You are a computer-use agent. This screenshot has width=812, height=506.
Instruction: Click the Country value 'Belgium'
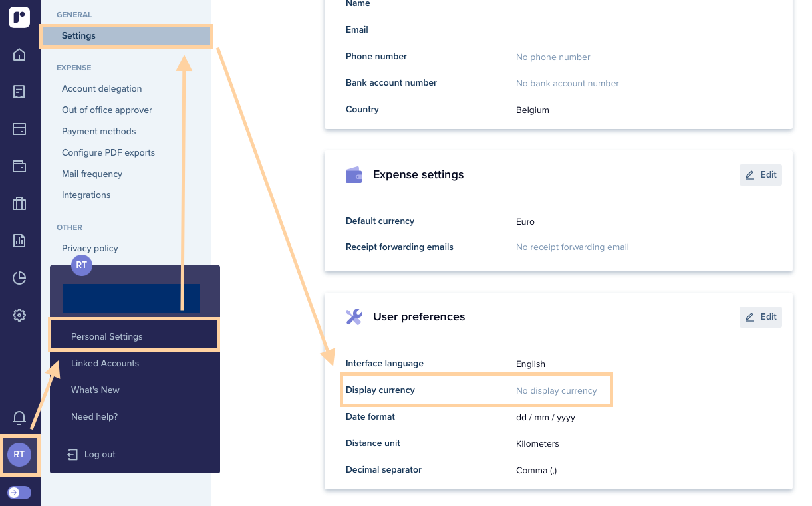[x=533, y=110]
